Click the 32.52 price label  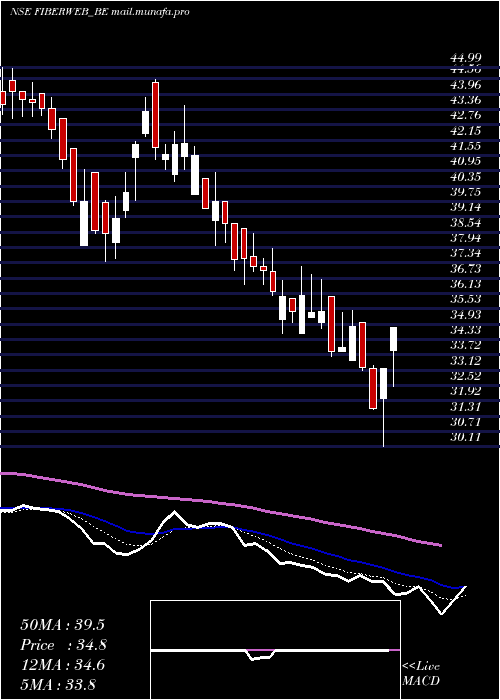[x=466, y=376]
